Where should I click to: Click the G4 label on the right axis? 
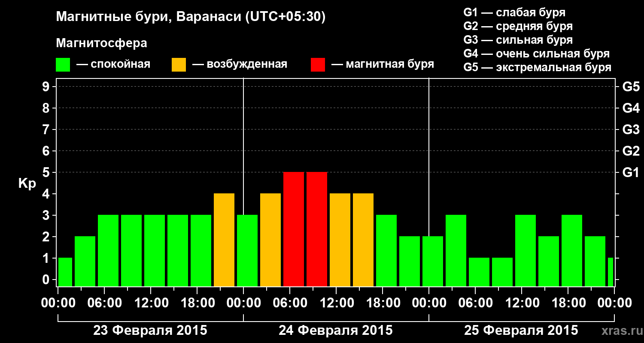tap(631, 108)
